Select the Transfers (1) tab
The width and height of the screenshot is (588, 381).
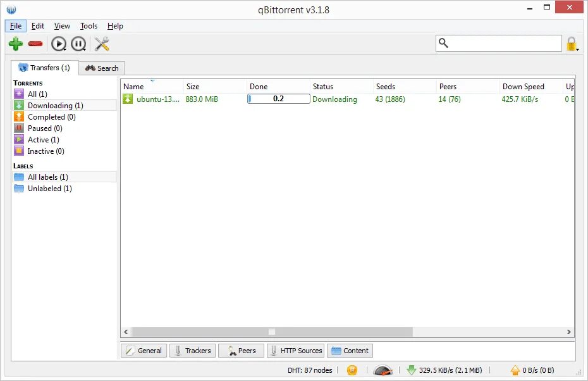click(x=45, y=68)
